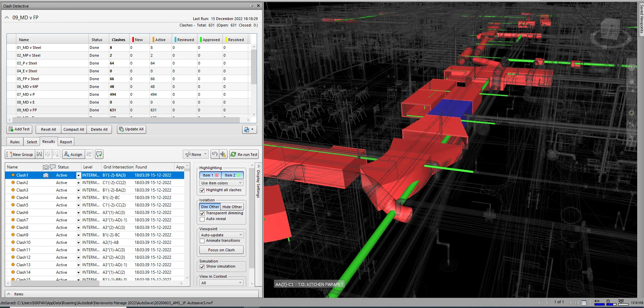The image size is (644, 308).
Task: Enable the Auto reveal checkbox
Action: (x=202, y=219)
